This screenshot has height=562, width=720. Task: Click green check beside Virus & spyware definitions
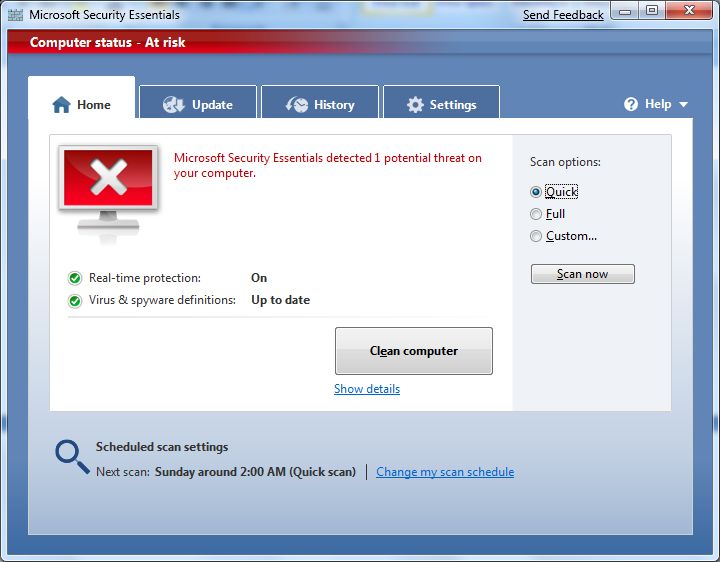point(75,301)
